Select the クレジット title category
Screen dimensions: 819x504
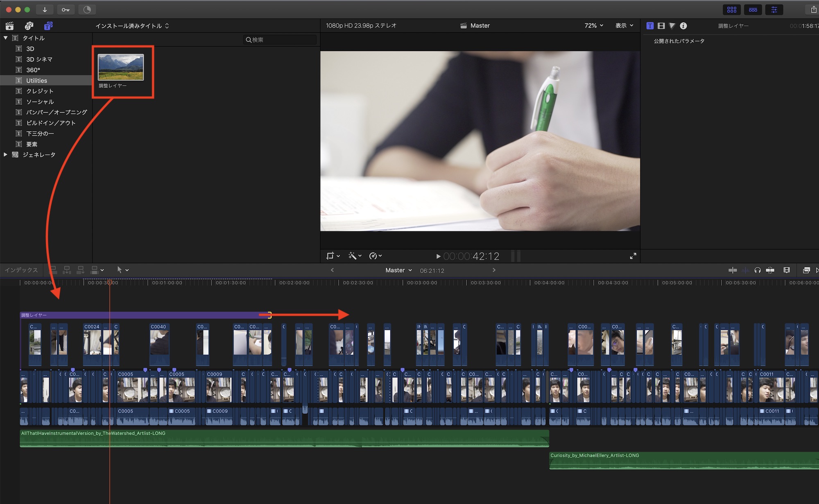[x=40, y=91]
